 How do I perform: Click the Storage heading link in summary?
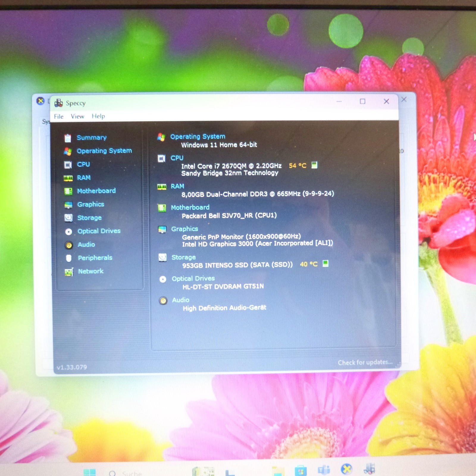[x=184, y=257]
